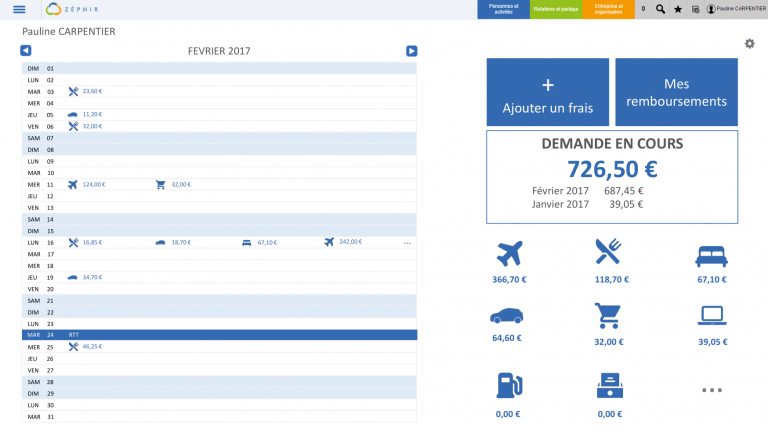Expand extra expenses on LUN 16 row
Screen dimensions: 768x432
click(x=407, y=243)
